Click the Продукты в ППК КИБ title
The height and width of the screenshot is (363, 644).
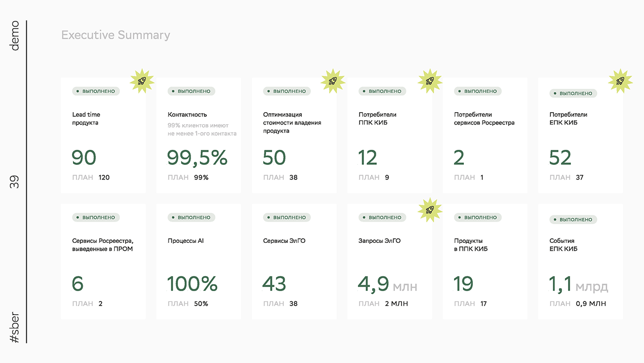pyautogui.click(x=471, y=245)
